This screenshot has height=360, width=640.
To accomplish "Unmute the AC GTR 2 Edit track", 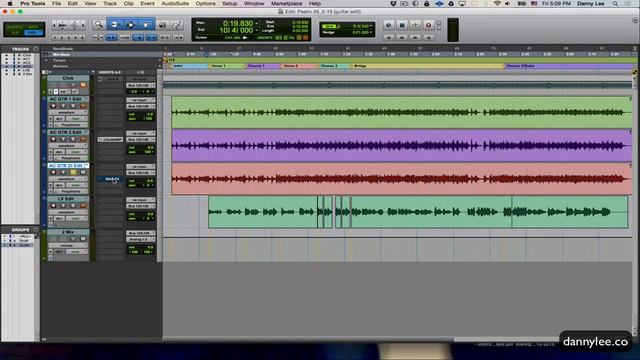I will tap(83, 139).
